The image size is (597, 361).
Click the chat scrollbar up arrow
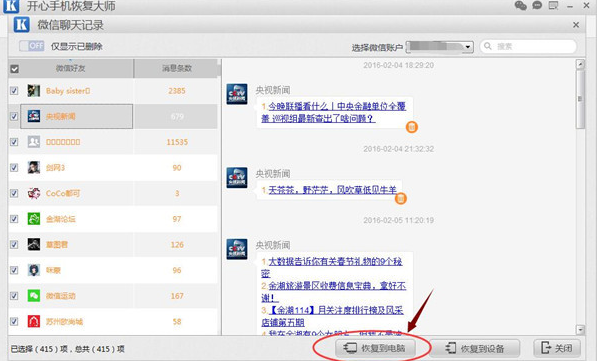click(580, 64)
